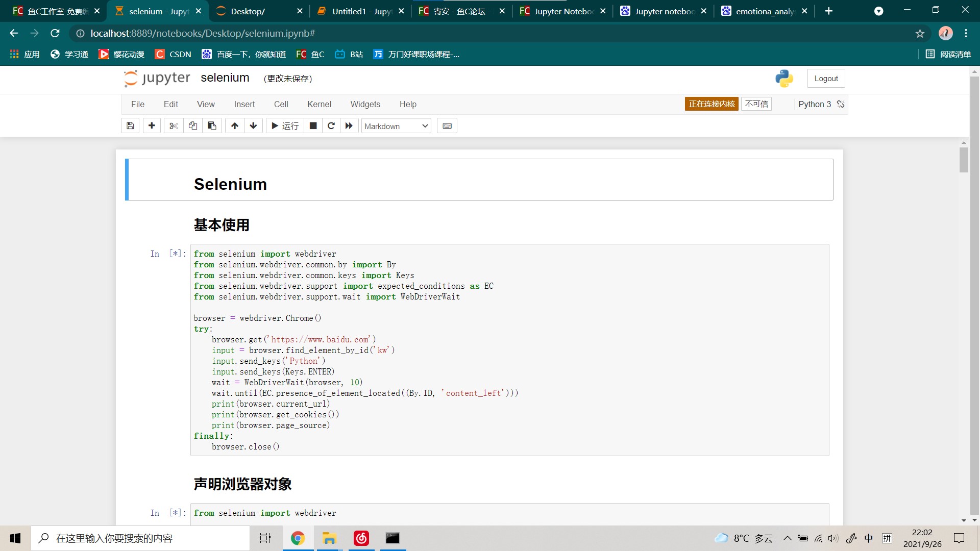This screenshot has height=551, width=980.
Task: Open the Windows Start menu
Action: click(x=15, y=538)
